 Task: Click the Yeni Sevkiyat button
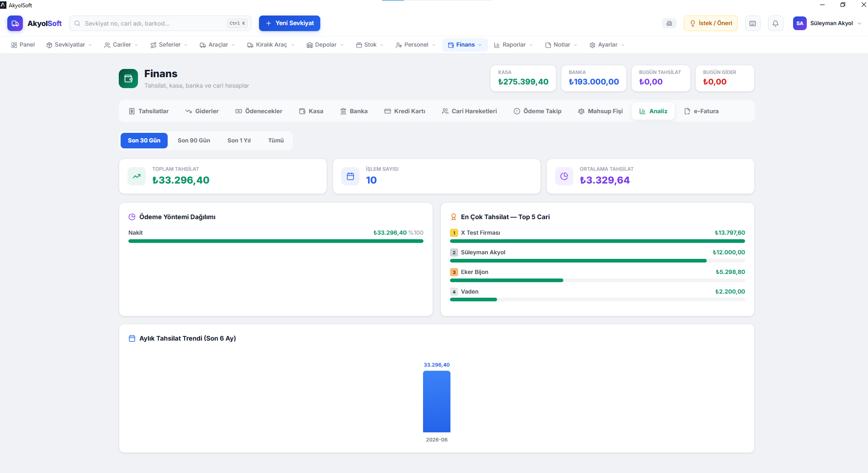click(x=290, y=23)
